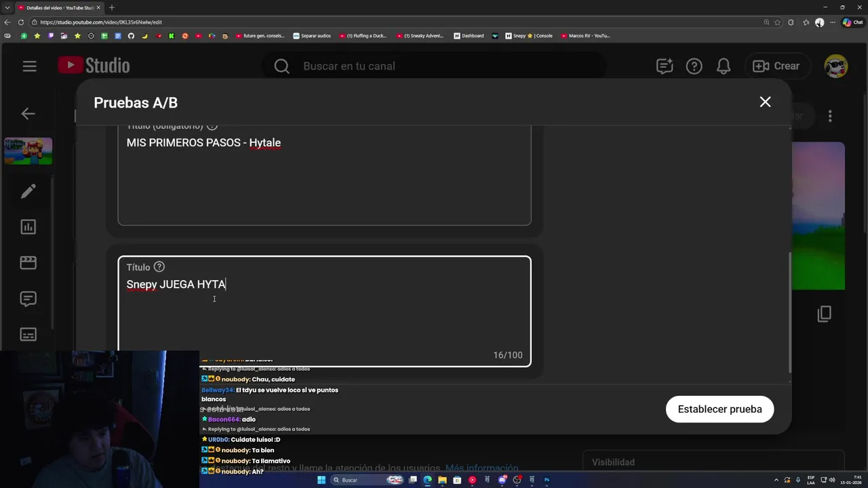
Task: Open the channel avatar account menu
Action: click(x=836, y=66)
